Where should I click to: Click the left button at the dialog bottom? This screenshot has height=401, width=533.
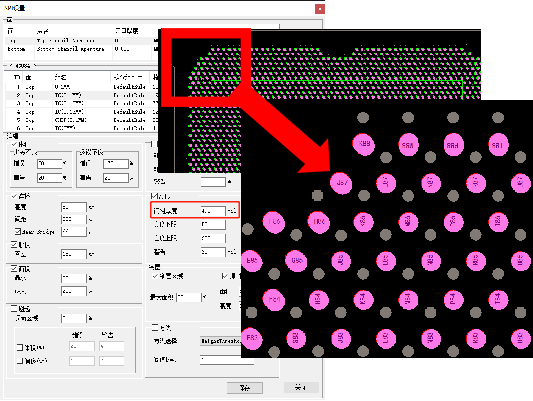(245, 388)
